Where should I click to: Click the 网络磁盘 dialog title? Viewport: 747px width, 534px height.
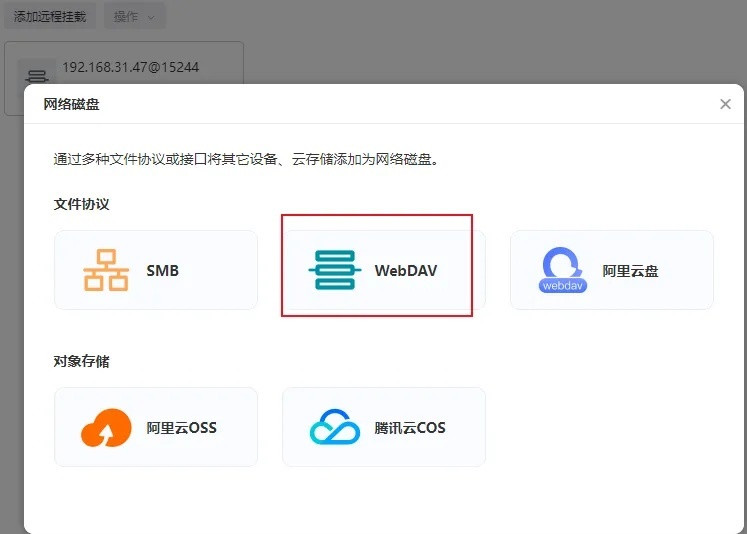pos(71,104)
